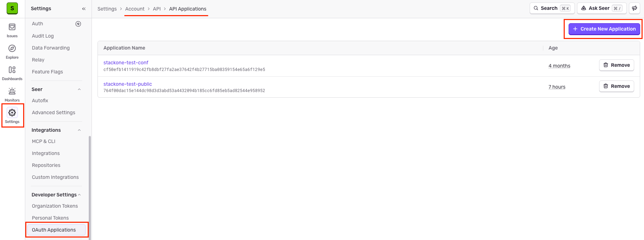
Task: Open Personal Tokens page
Action: click(51, 218)
